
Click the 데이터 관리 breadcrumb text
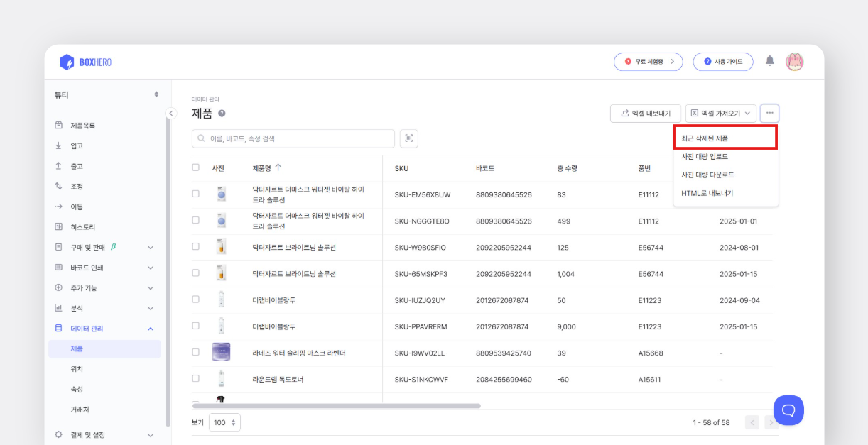pyautogui.click(x=205, y=99)
